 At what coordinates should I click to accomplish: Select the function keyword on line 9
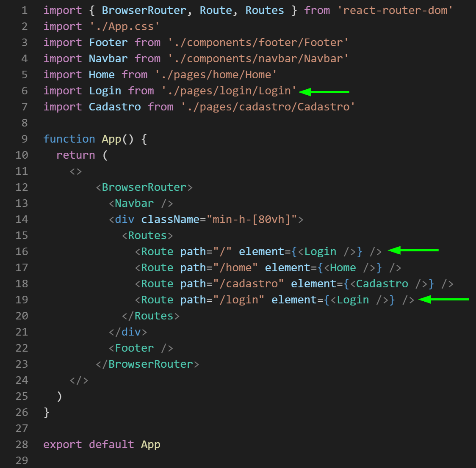tap(69, 139)
